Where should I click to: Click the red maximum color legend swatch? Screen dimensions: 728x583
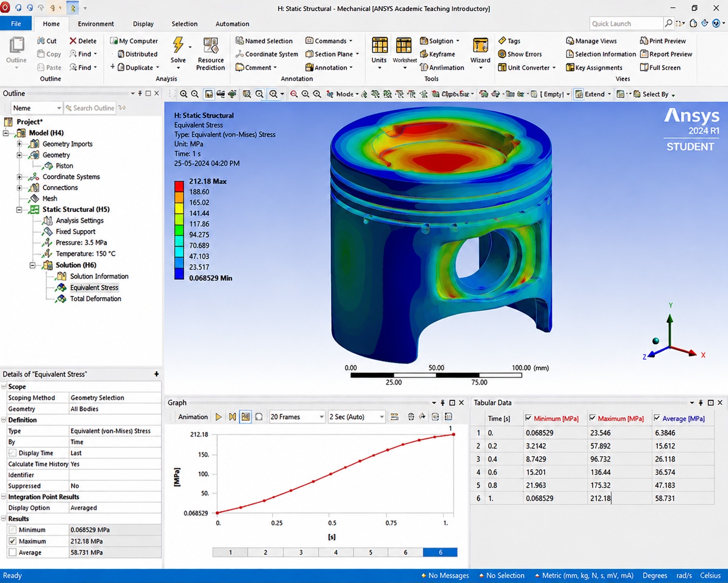[x=179, y=187]
